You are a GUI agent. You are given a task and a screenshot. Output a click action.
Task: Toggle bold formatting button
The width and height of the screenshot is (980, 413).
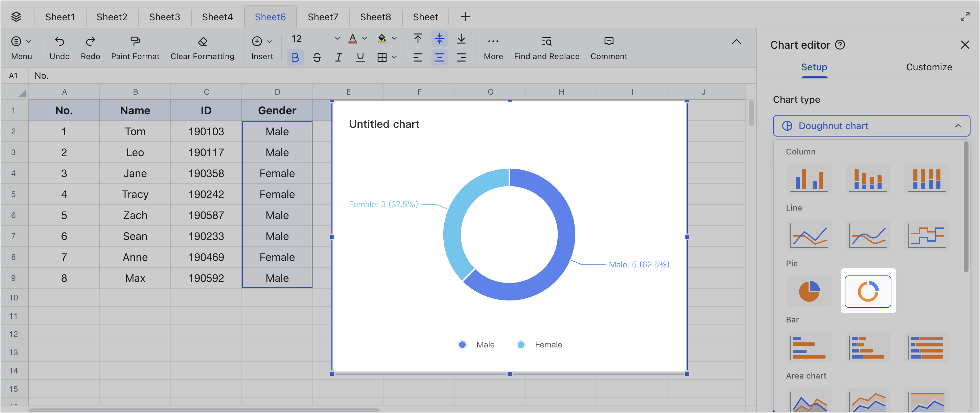click(x=295, y=57)
